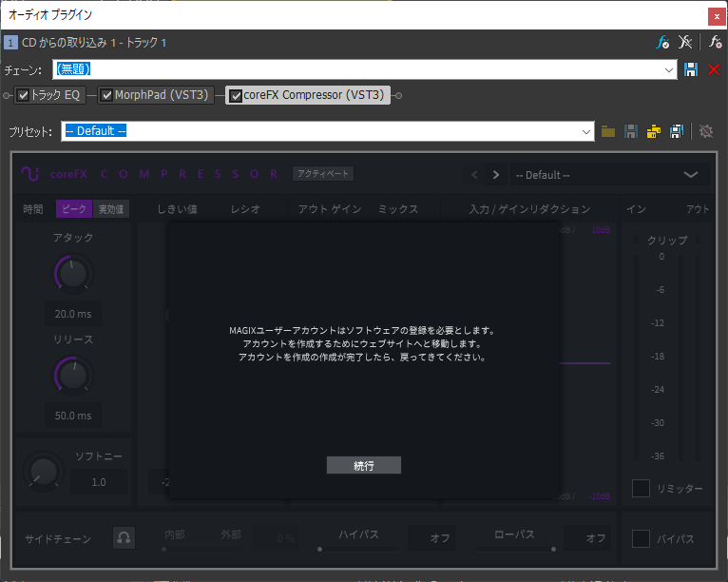Expand the チェーン dropdown list

(x=669, y=69)
